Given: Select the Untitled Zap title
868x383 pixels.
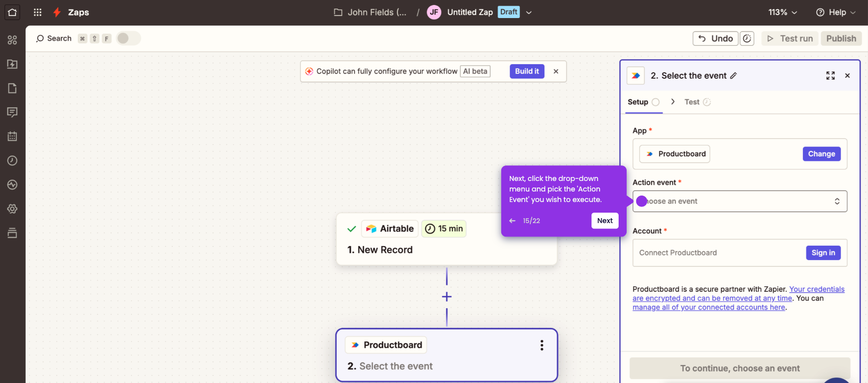Looking at the screenshot, I should pyautogui.click(x=470, y=12).
